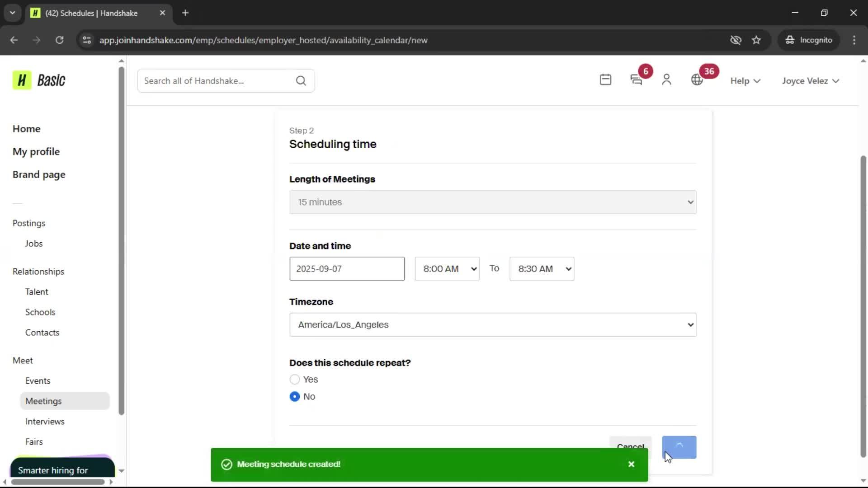868x488 pixels.
Task: Click the browser forward arrow
Action: [x=37, y=40]
